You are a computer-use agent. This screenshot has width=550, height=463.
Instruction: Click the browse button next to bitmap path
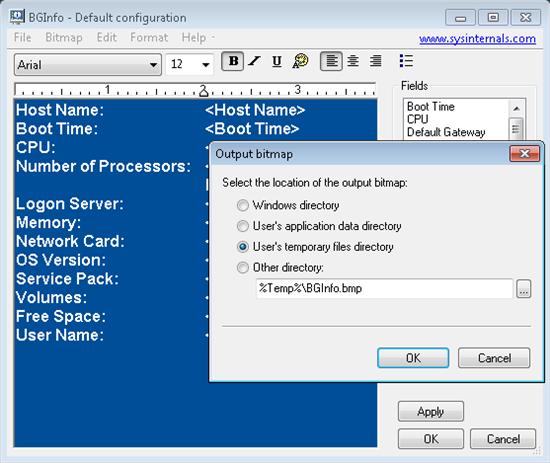click(x=524, y=289)
